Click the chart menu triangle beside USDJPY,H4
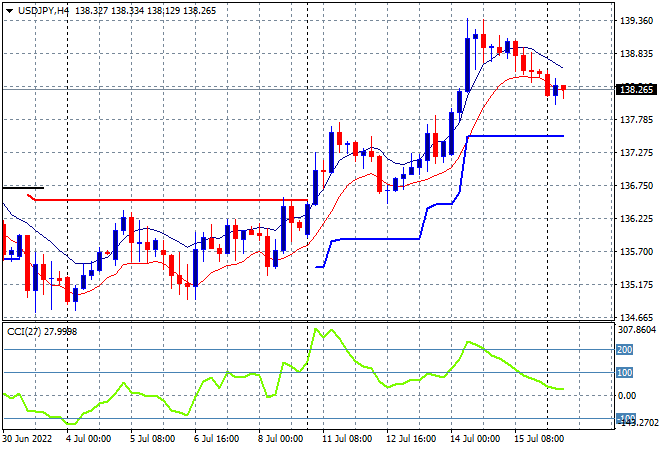This screenshot has width=660, height=450. (9, 11)
